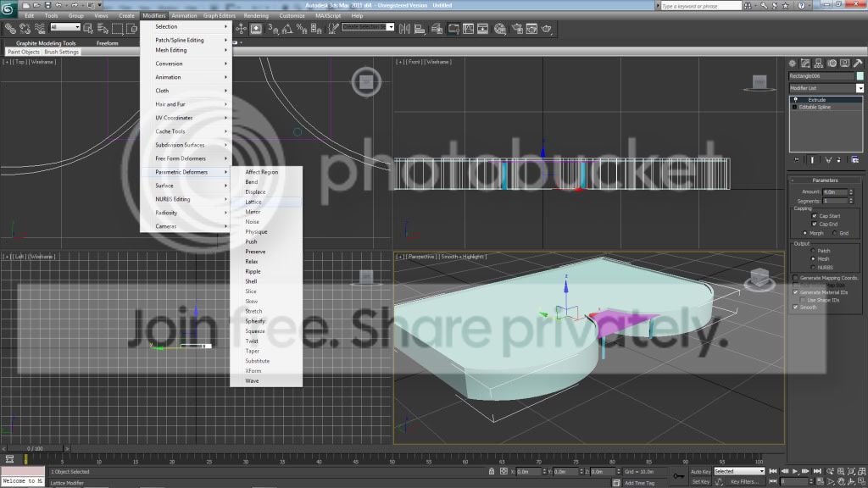Open the Motion command panel tab

[x=832, y=64]
